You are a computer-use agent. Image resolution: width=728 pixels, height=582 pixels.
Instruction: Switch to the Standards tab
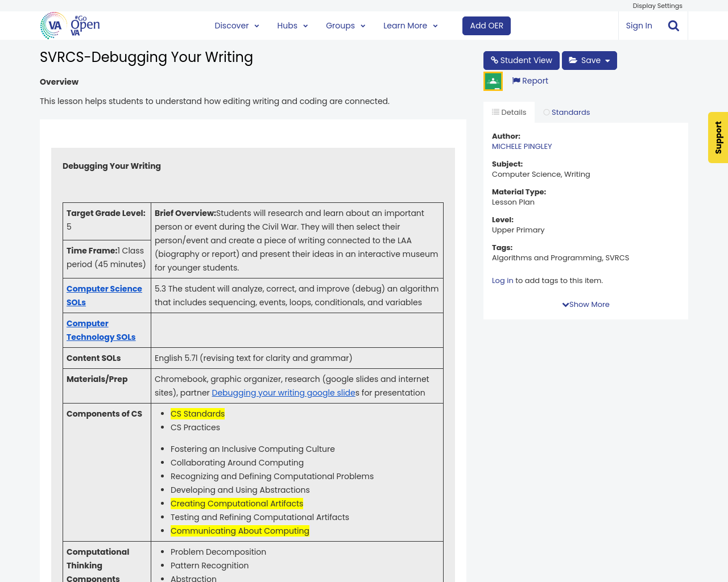pos(567,111)
